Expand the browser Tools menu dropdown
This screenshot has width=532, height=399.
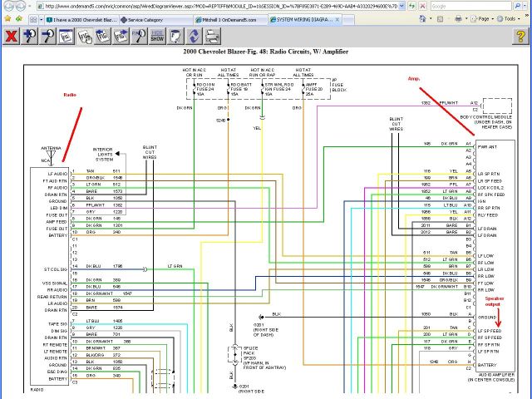(510, 18)
